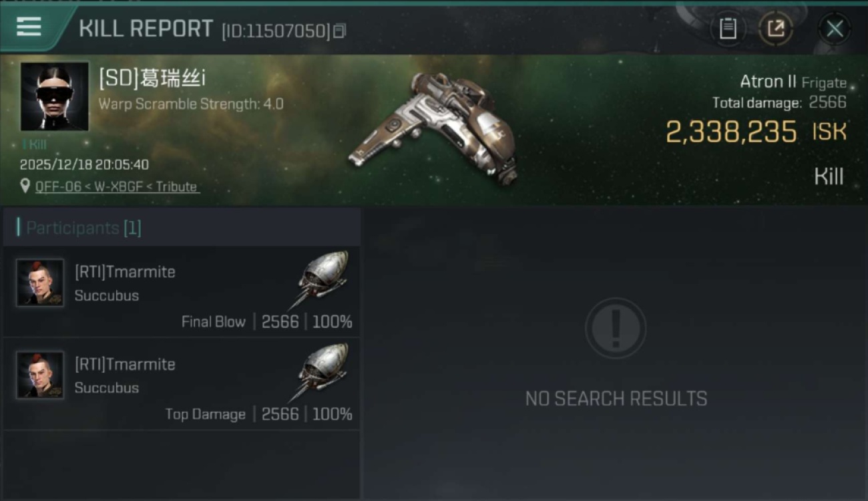Click the 2,338,235 ISK value

tap(756, 132)
